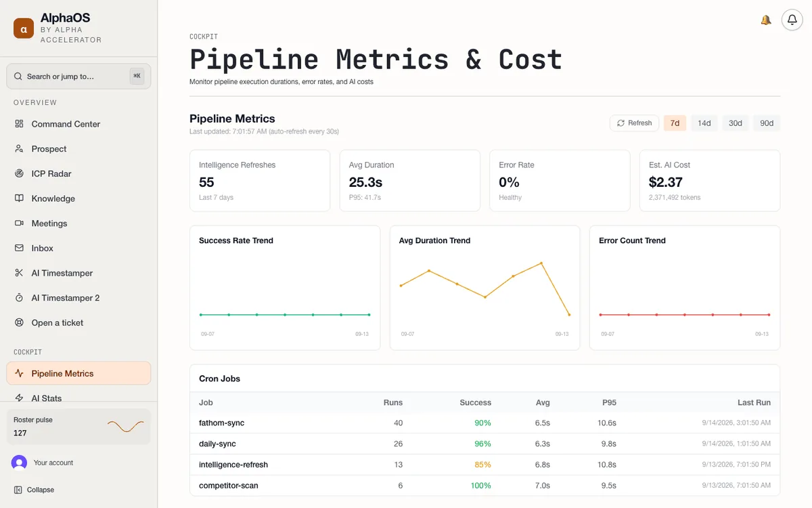Click the golden bell emoji icon
Screen dimensions: 812x508
tap(766, 20)
